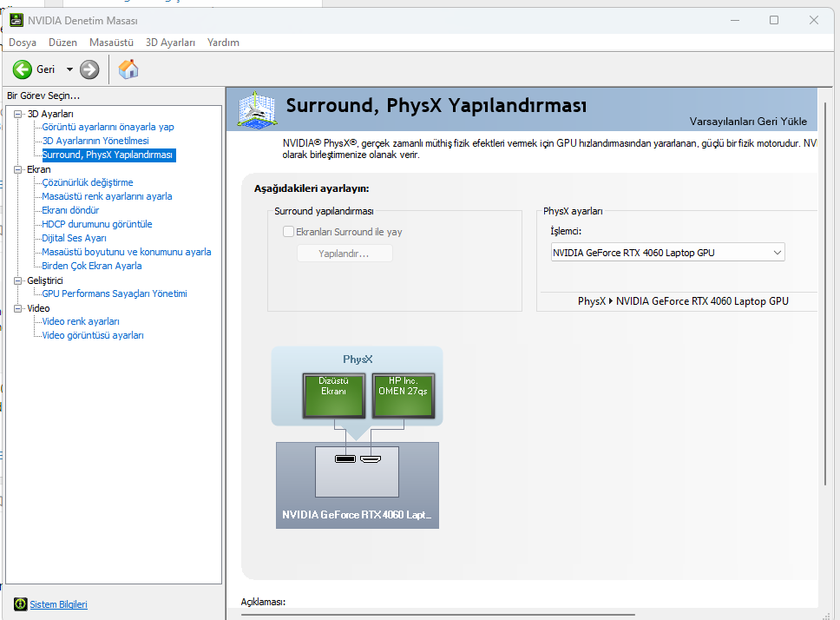Collapse the Ekran tree node
The height and width of the screenshot is (620, 840).
click(17, 169)
